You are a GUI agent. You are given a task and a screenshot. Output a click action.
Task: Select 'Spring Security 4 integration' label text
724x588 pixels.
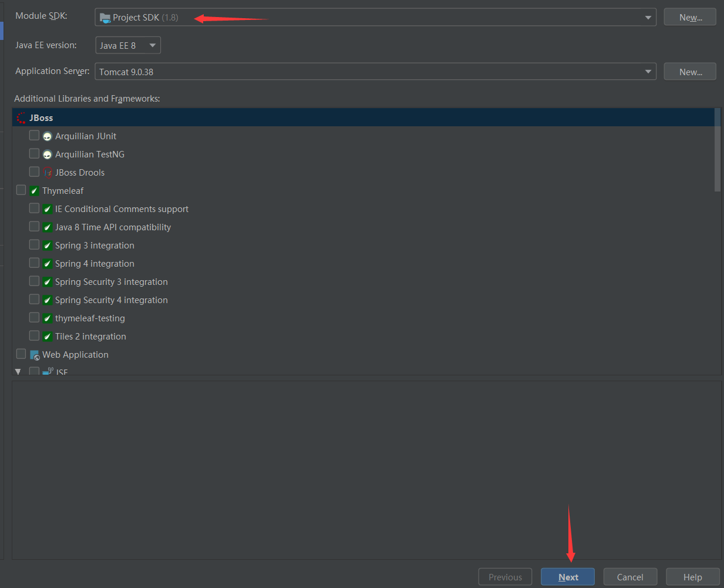coord(112,300)
